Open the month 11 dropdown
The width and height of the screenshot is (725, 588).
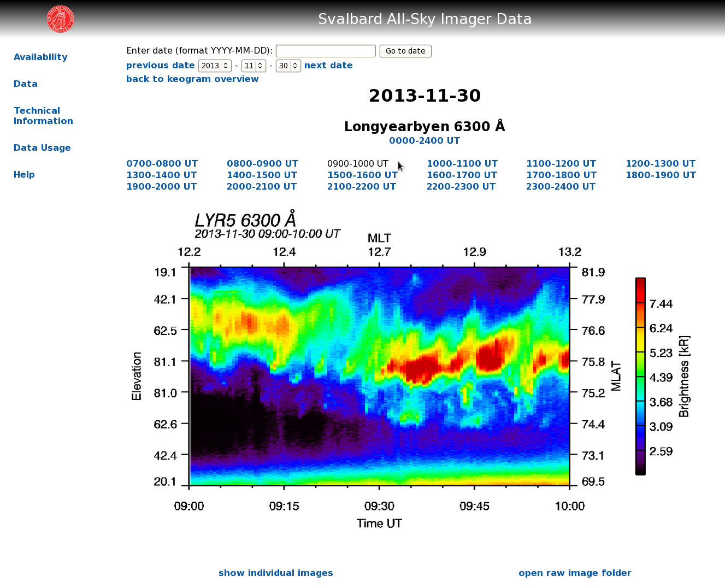click(254, 66)
